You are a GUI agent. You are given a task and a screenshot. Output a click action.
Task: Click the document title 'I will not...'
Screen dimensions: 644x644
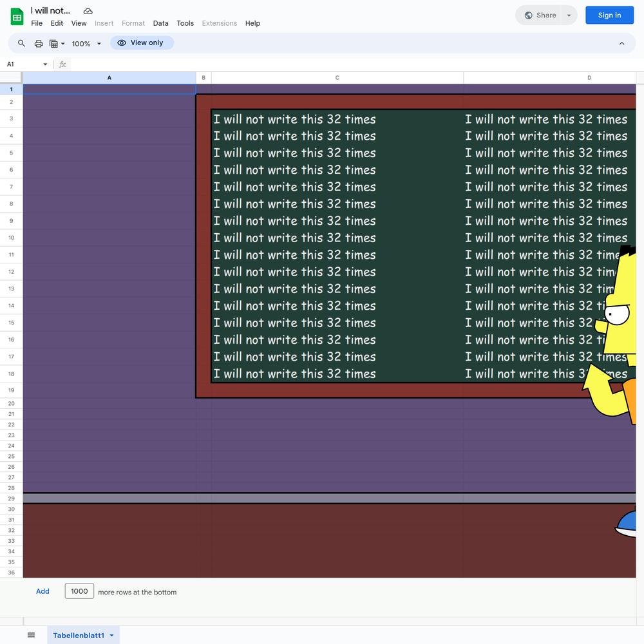click(50, 11)
